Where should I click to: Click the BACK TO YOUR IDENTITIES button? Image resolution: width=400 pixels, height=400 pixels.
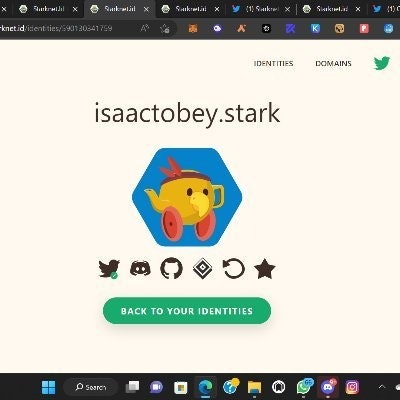187,311
